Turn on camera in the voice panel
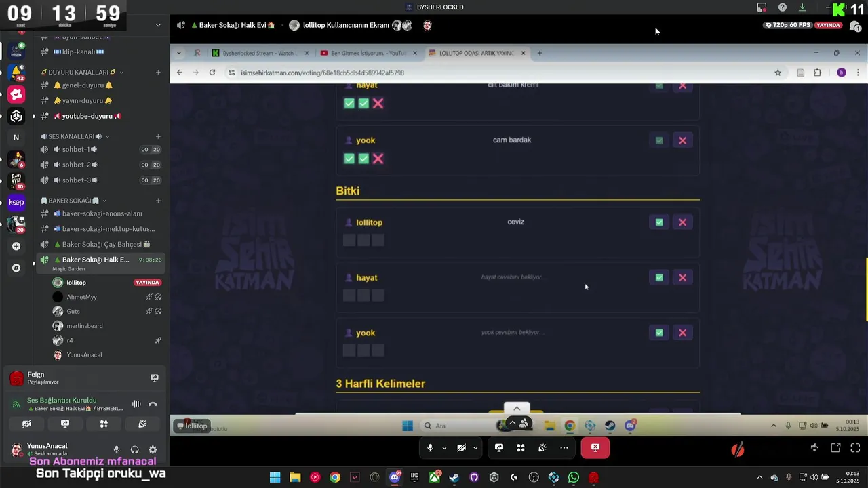Viewport: 868px width, 488px height. (x=26, y=424)
